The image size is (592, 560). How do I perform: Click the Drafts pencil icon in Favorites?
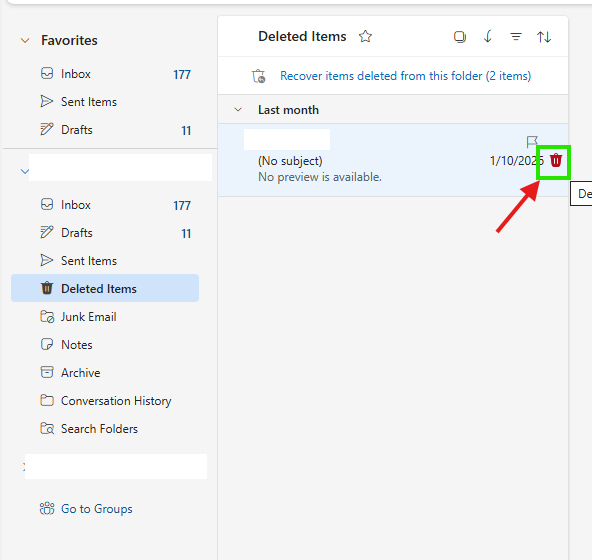pyautogui.click(x=47, y=129)
